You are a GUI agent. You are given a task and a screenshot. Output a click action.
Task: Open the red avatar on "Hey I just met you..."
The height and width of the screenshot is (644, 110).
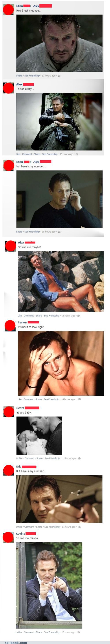pyautogui.click(x=9, y=9)
